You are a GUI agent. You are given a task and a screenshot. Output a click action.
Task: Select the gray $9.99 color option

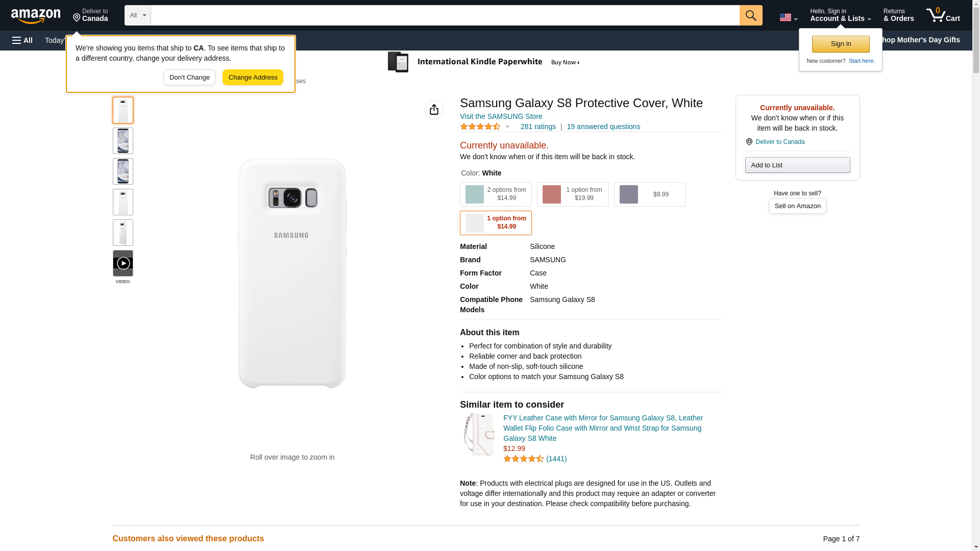point(649,194)
